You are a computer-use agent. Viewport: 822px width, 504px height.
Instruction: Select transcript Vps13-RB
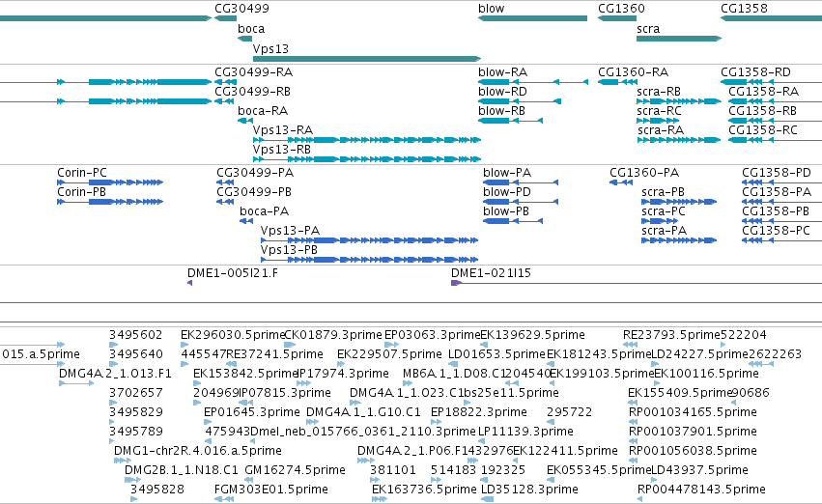coord(367,159)
